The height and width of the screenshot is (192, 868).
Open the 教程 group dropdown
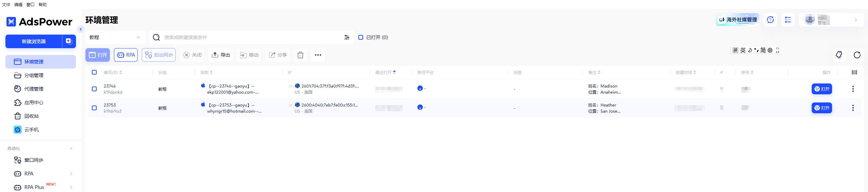(115, 37)
